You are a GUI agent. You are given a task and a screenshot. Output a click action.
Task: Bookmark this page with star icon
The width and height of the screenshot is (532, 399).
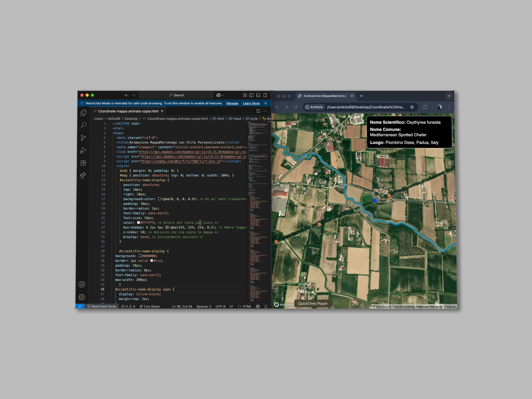412,107
